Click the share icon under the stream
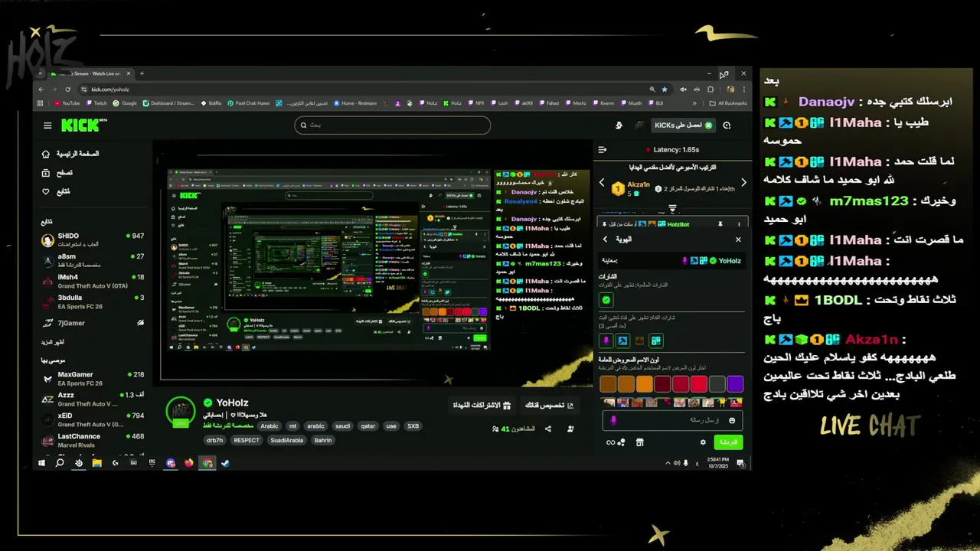This screenshot has width=980, height=551. click(548, 429)
